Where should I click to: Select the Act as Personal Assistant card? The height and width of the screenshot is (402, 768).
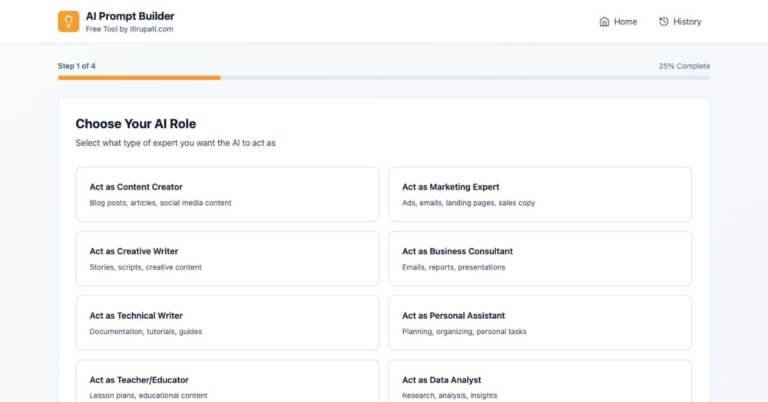[540, 323]
